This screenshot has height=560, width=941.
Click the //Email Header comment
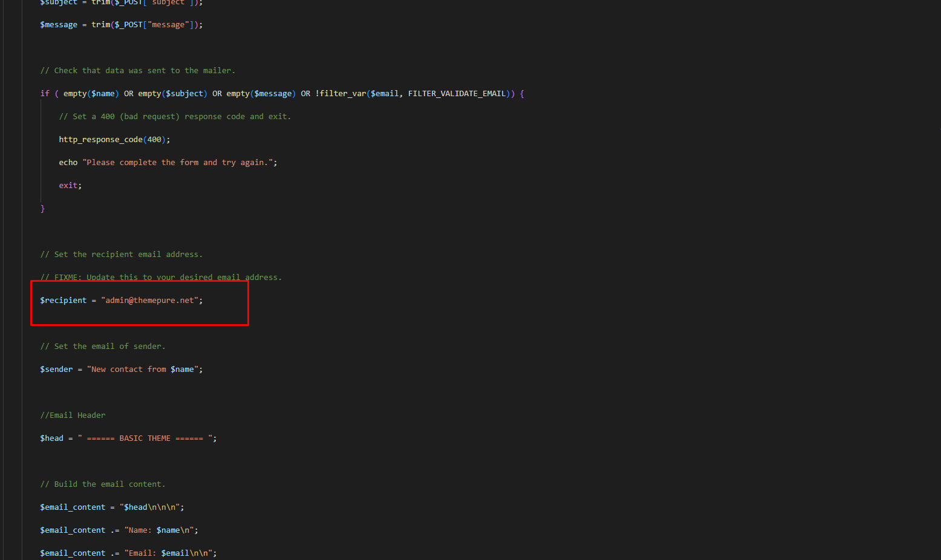tap(73, 415)
